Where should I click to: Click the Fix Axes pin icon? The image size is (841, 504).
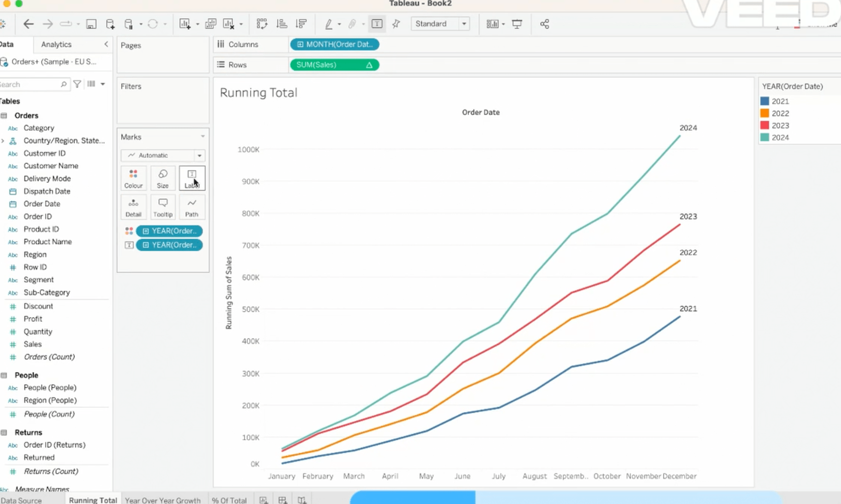tap(396, 24)
